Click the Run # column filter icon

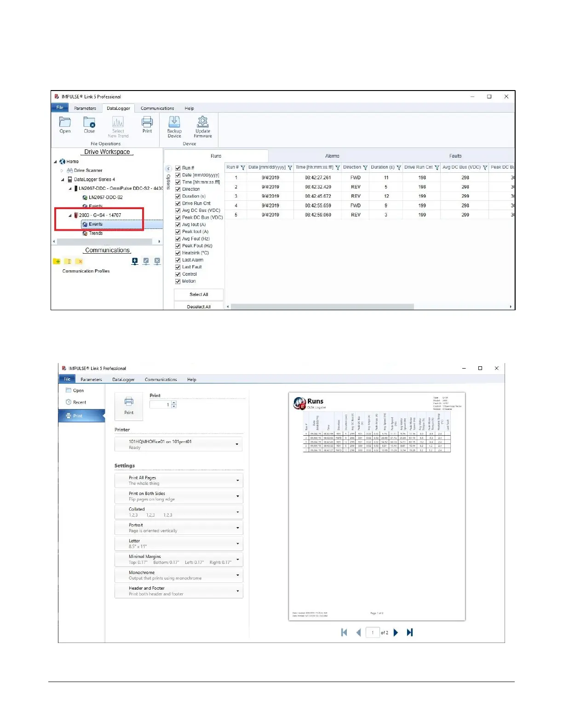[x=243, y=168]
